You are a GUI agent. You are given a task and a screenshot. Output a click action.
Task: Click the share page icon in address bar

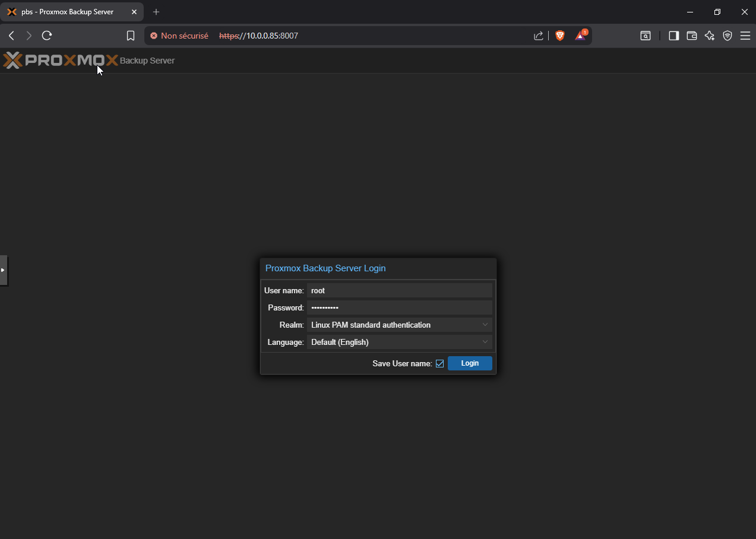(x=539, y=36)
